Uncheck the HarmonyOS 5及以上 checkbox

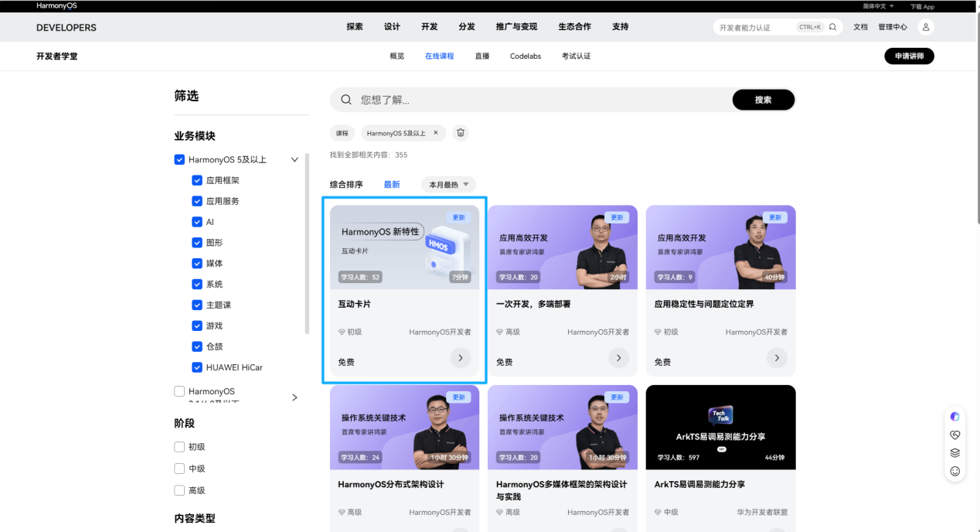click(x=179, y=160)
